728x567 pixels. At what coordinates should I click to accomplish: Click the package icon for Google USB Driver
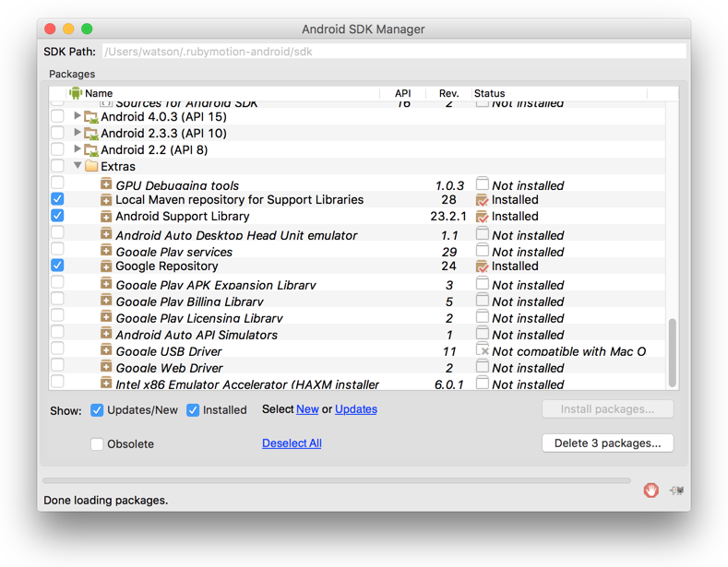(x=106, y=349)
